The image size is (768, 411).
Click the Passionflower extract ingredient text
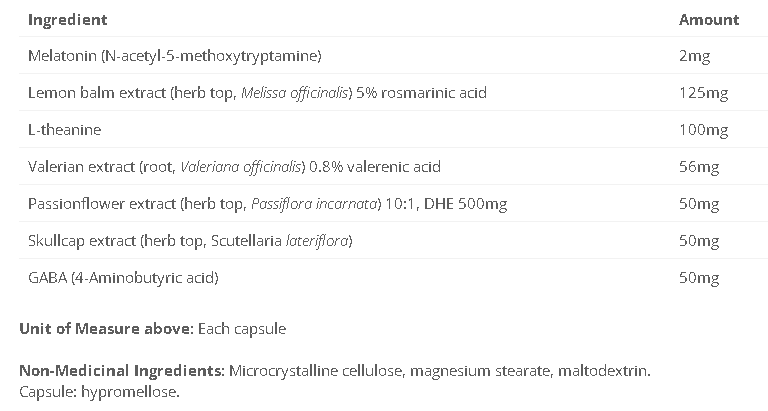click(267, 204)
